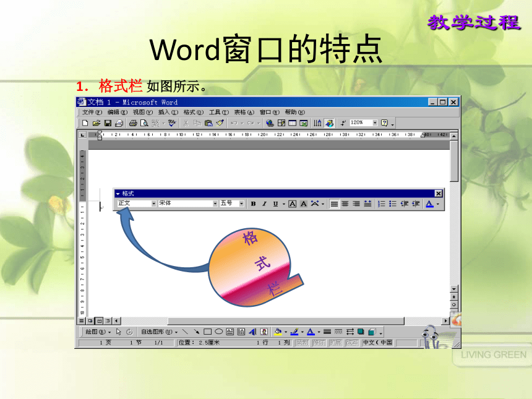Open the 表格(A) menu

point(244,112)
